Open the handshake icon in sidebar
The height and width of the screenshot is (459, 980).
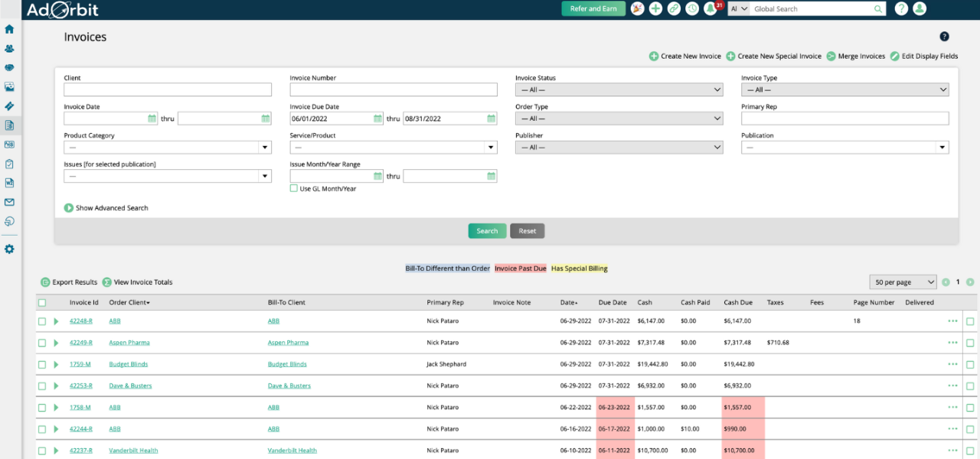[x=9, y=67]
